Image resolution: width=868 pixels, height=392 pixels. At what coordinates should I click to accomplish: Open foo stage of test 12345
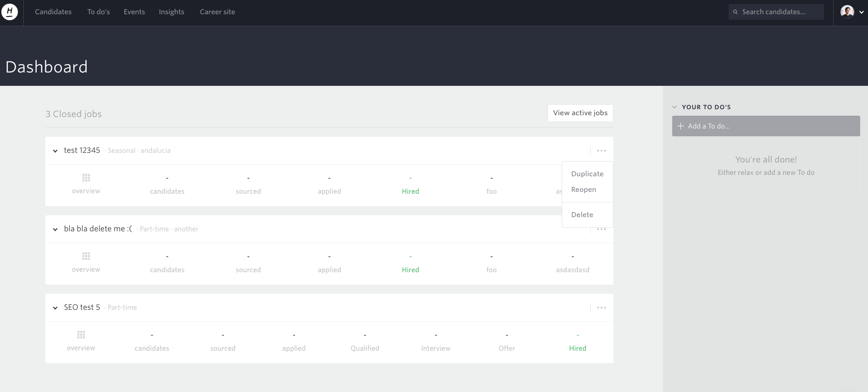coord(492,185)
